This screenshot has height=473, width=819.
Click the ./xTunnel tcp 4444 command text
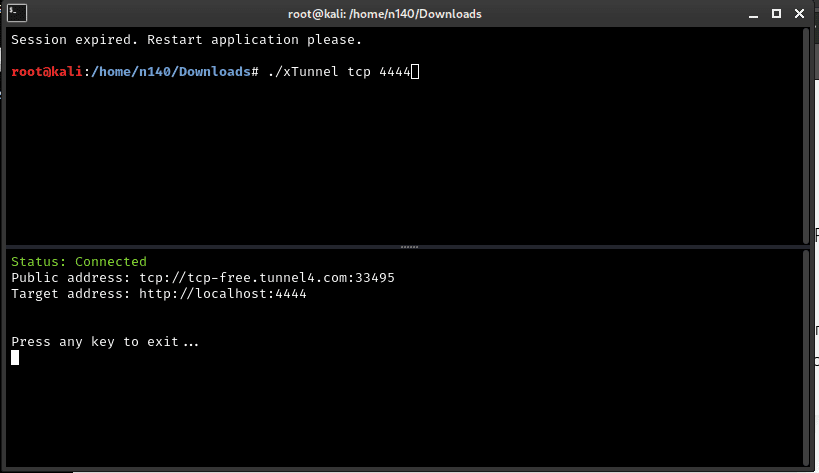pyautogui.click(x=338, y=72)
